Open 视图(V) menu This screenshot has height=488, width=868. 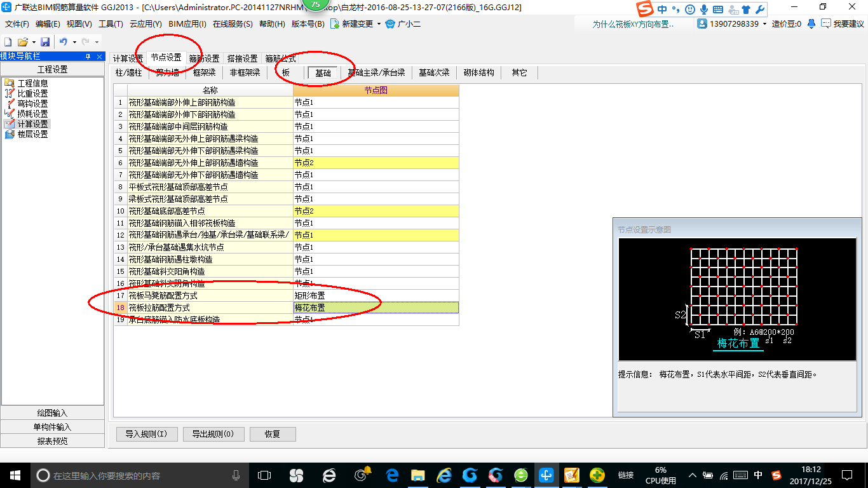click(x=79, y=24)
